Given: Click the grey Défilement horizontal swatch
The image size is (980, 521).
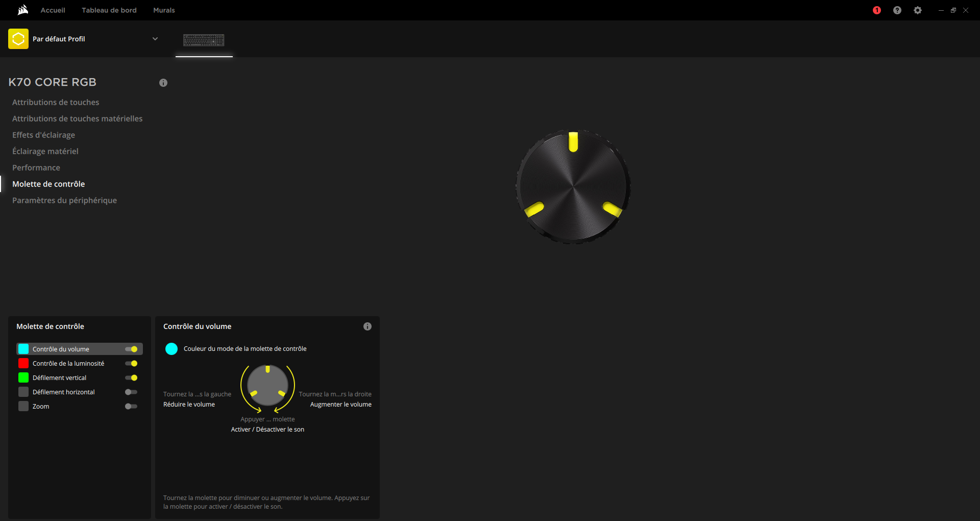Looking at the screenshot, I should 23,392.
